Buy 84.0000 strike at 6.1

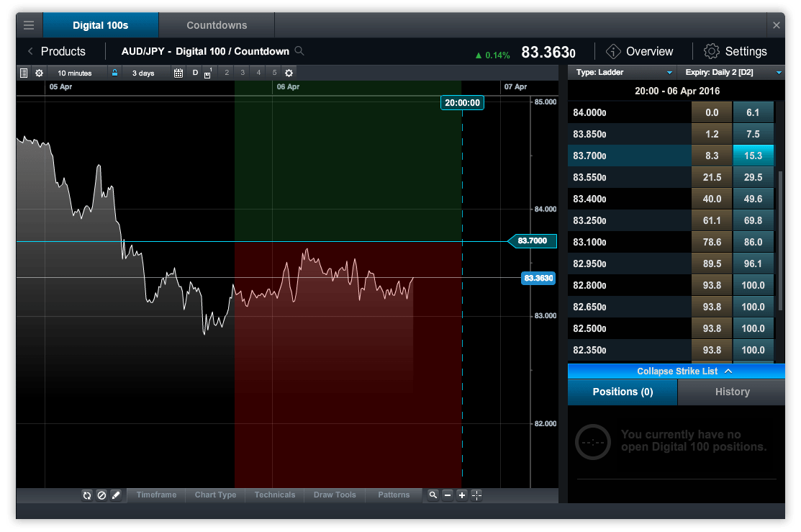[753, 112]
